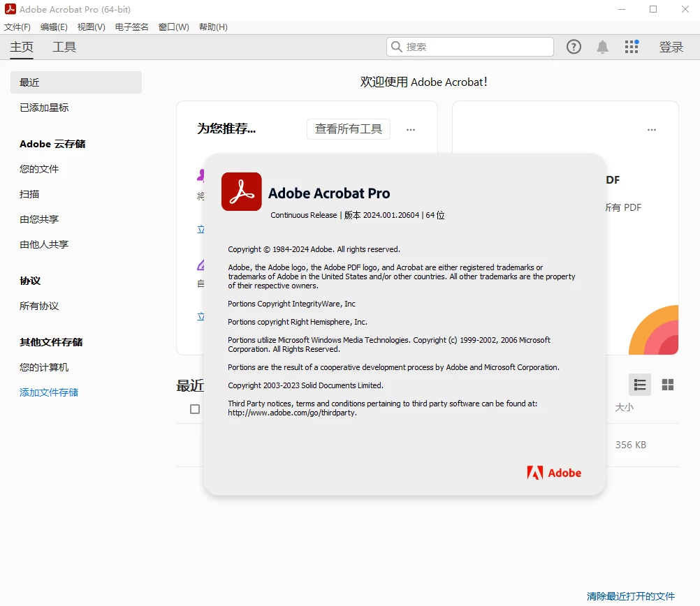Close the Acrobat window
Viewport: 700px width, 606px height.
685,9
